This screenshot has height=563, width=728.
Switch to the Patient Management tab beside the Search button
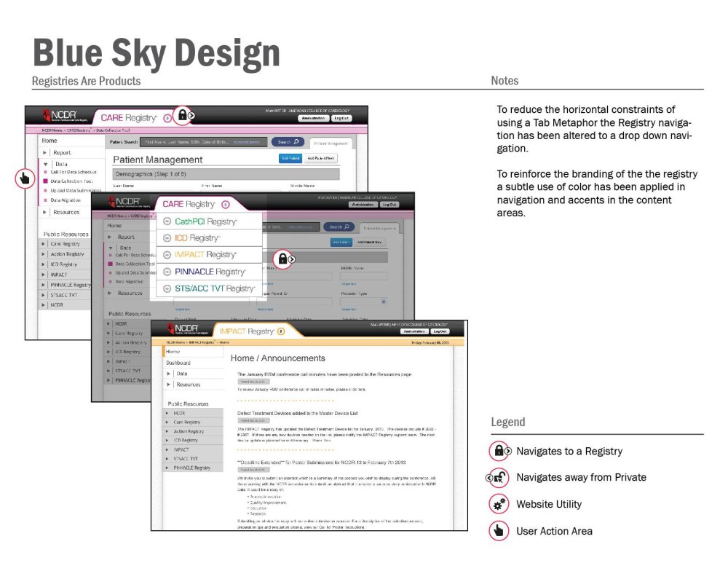coord(331,143)
